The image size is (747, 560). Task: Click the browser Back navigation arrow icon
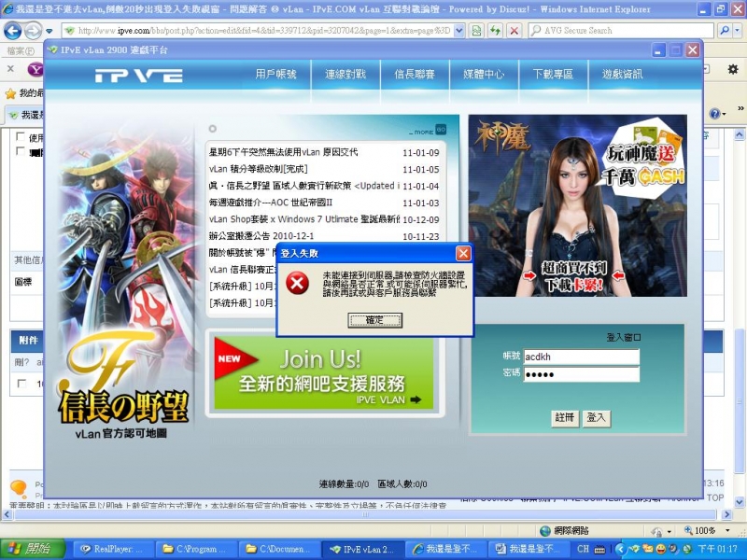coord(13,29)
